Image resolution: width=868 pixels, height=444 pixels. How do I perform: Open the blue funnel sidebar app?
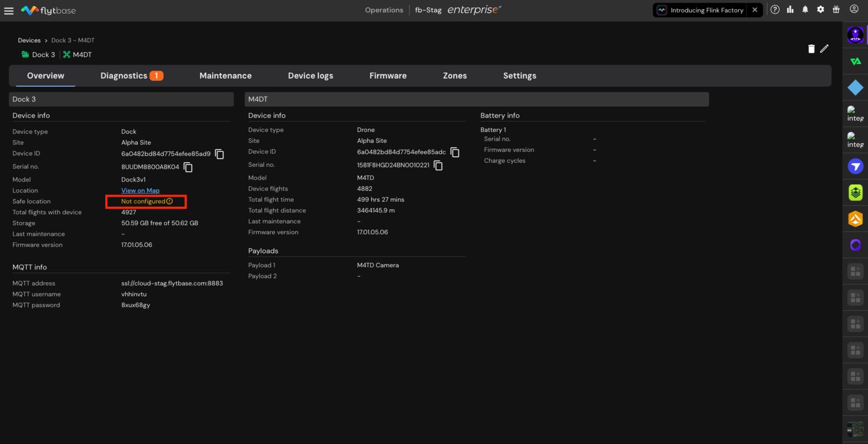(x=856, y=166)
